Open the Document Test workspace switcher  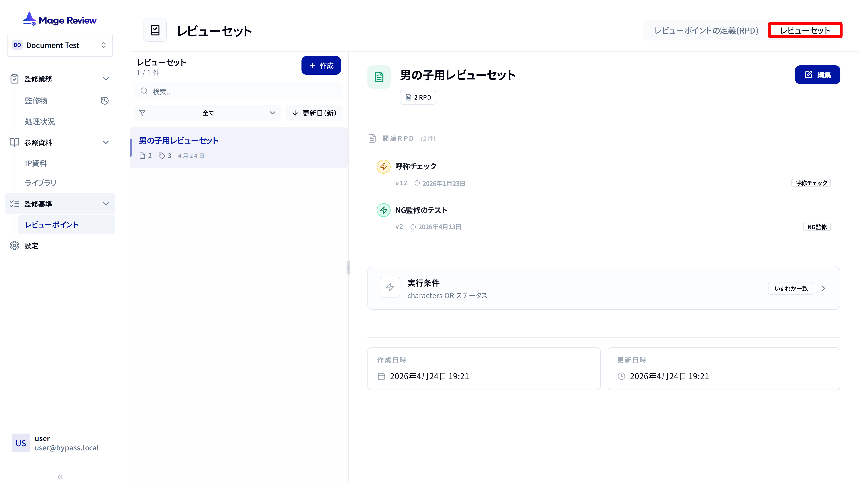point(60,45)
